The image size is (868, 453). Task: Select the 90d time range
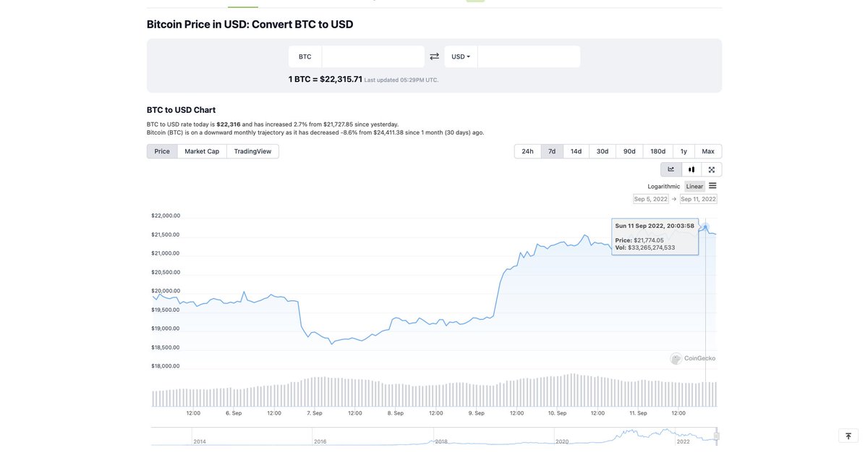tap(629, 151)
